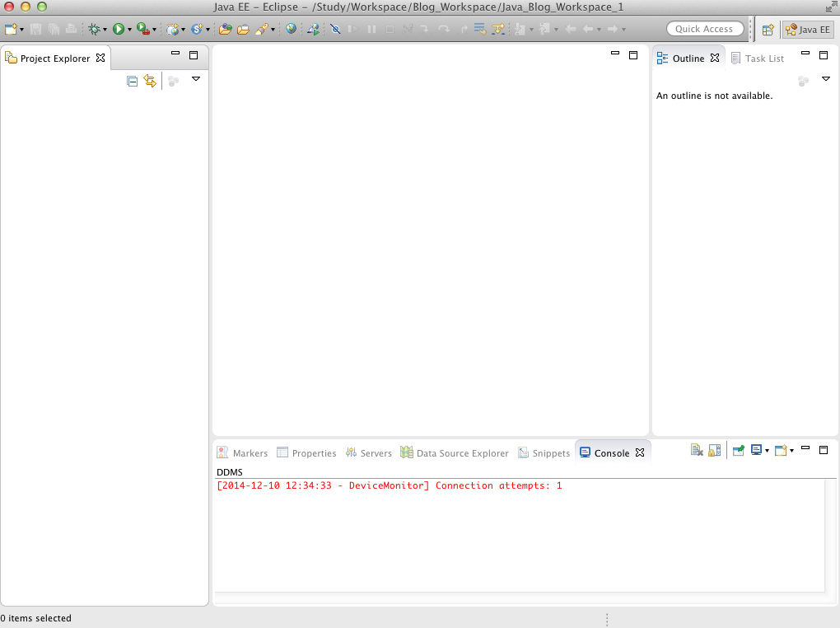
Task: Click the '0 items selected' status text
Action: (x=36, y=618)
